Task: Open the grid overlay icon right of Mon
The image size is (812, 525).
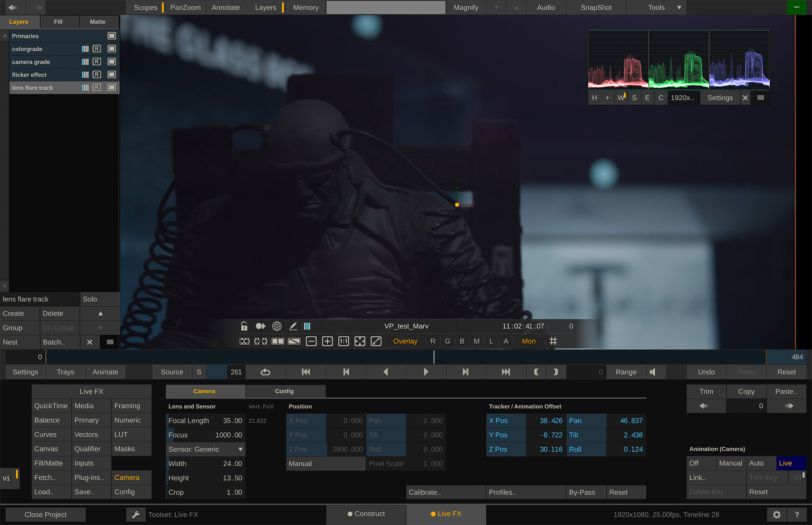Action: point(553,341)
